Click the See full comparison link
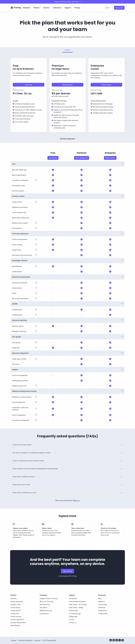Screen dimensions: 135x644 pos(67,139)
